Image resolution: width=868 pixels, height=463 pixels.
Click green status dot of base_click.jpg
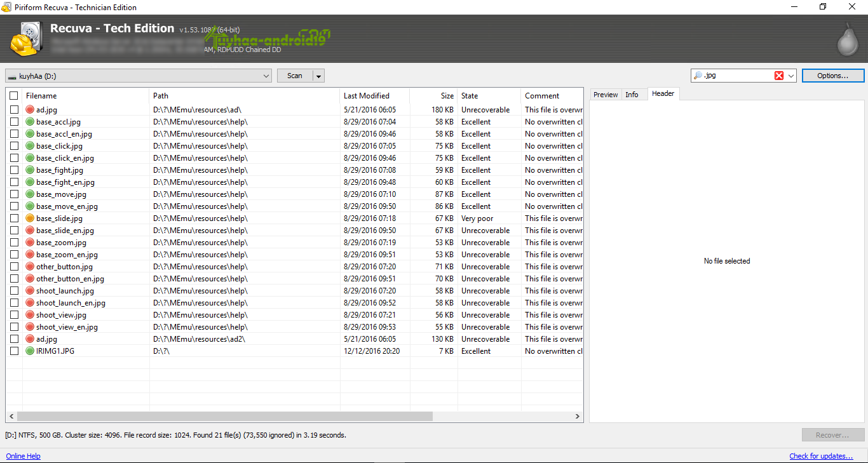(30, 146)
